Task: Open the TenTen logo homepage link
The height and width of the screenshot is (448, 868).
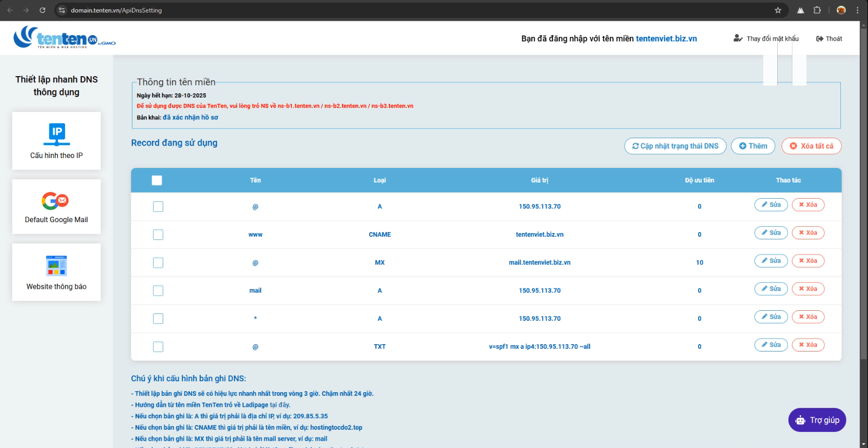Action: tap(64, 37)
